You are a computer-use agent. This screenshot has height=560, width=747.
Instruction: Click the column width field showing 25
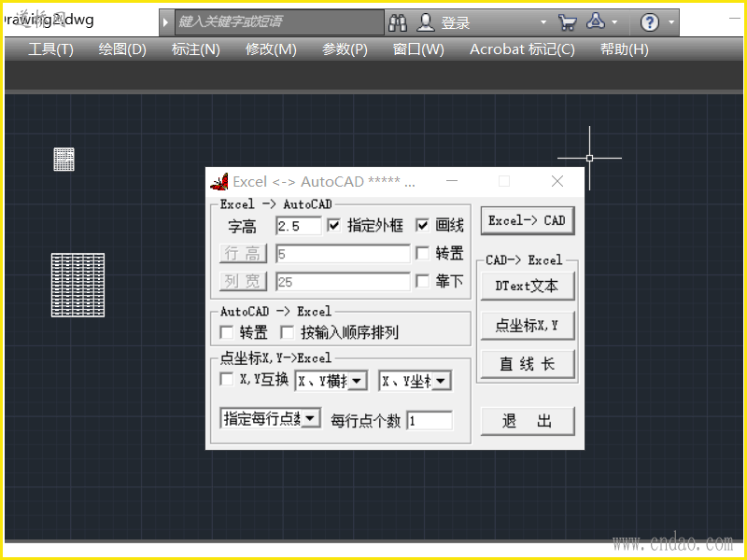(x=343, y=282)
